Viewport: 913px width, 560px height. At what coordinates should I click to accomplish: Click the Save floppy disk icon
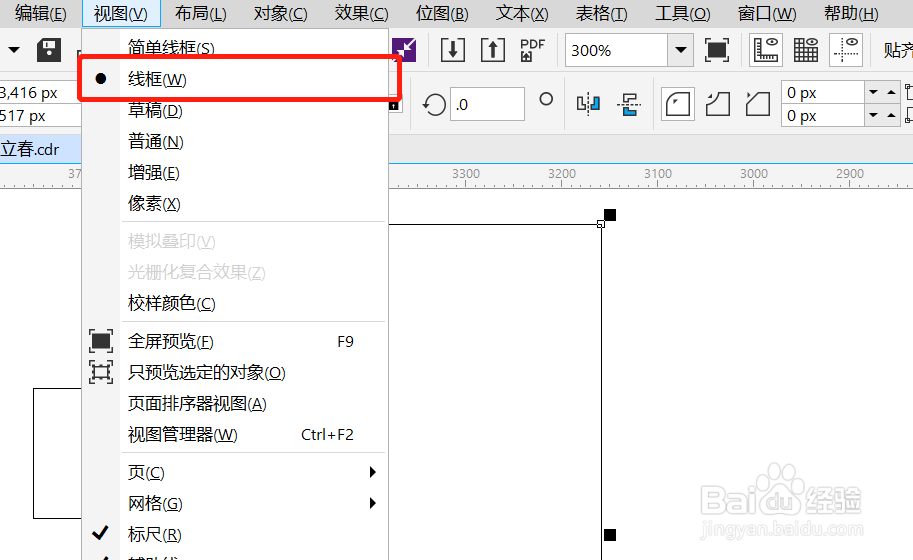click(49, 50)
